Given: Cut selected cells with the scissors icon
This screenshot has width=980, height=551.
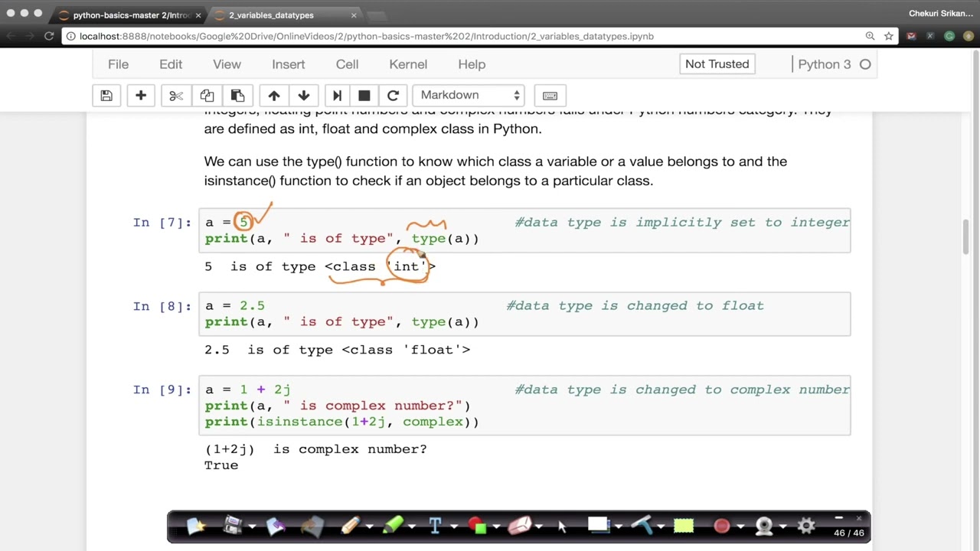Looking at the screenshot, I should point(176,96).
